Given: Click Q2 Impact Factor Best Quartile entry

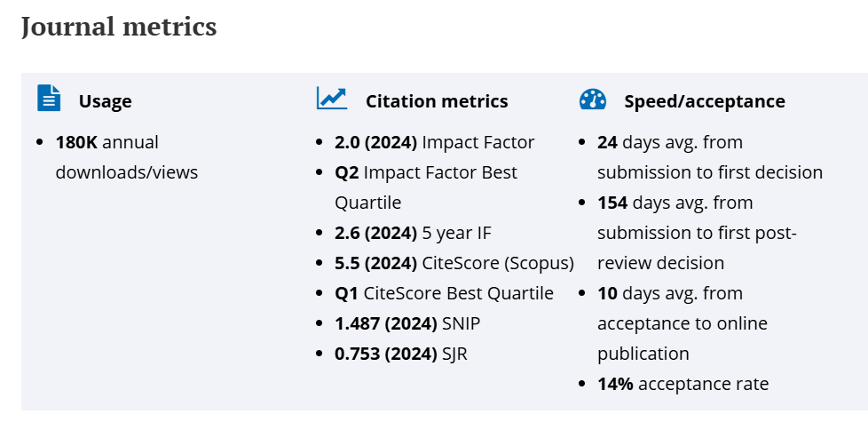Looking at the screenshot, I should pos(426,172).
